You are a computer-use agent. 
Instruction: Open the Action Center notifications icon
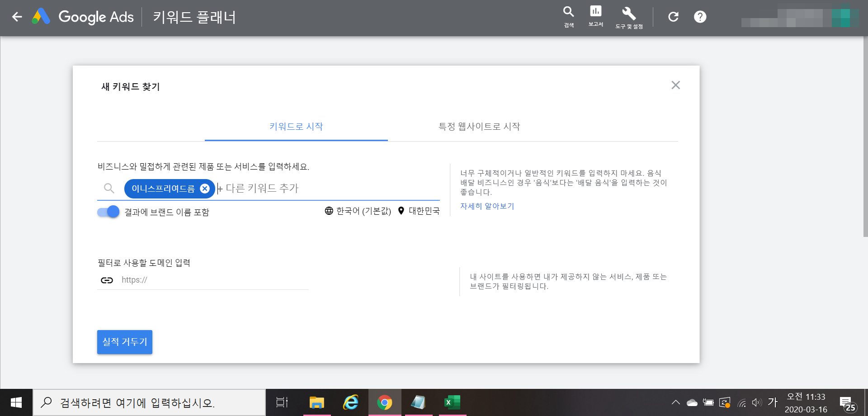coord(848,403)
